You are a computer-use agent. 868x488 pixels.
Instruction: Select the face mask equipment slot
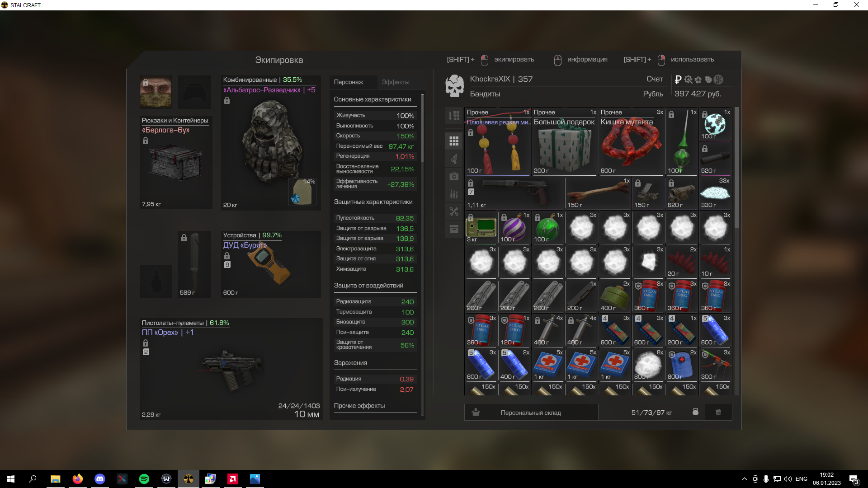tap(156, 92)
